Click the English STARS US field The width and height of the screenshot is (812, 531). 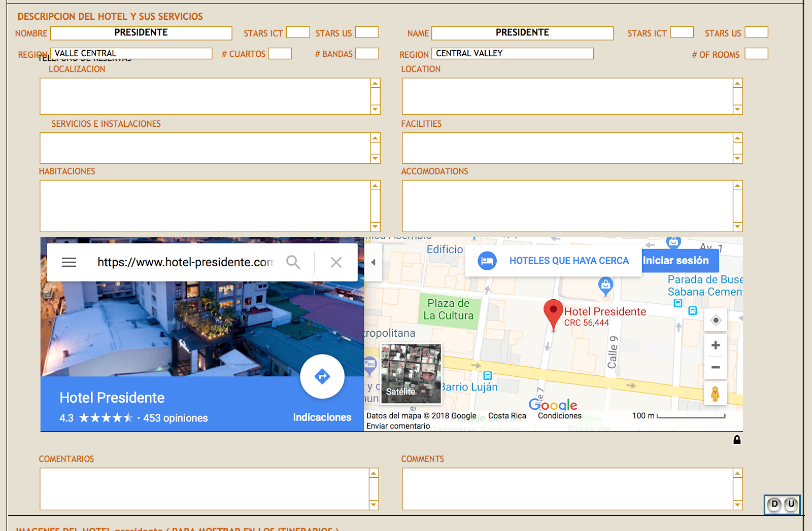(x=756, y=32)
